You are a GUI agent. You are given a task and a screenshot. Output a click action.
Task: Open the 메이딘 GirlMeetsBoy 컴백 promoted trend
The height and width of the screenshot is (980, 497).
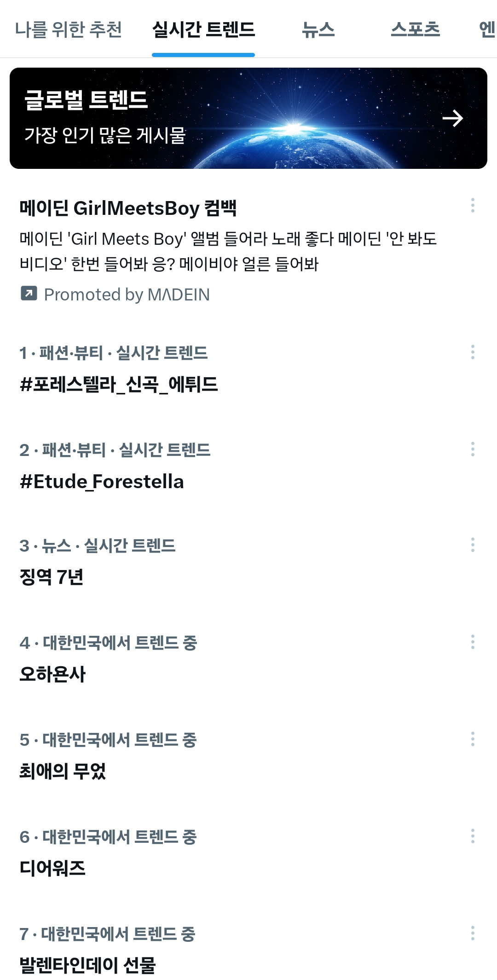[128, 208]
